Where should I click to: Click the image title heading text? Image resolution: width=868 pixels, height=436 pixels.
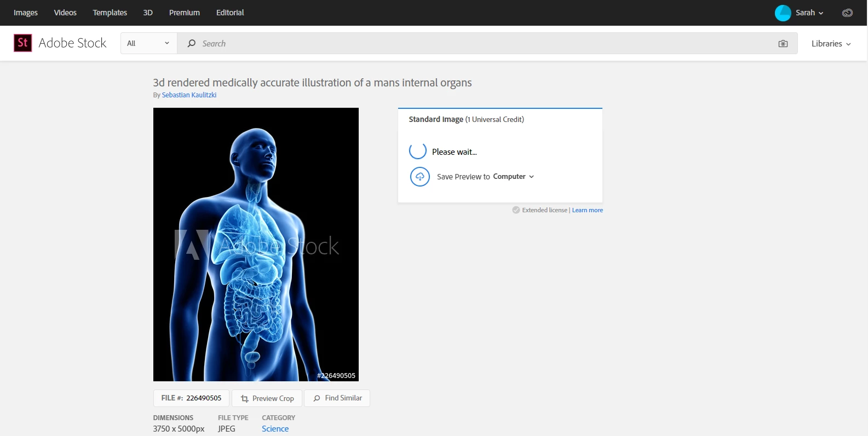pyautogui.click(x=312, y=83)
